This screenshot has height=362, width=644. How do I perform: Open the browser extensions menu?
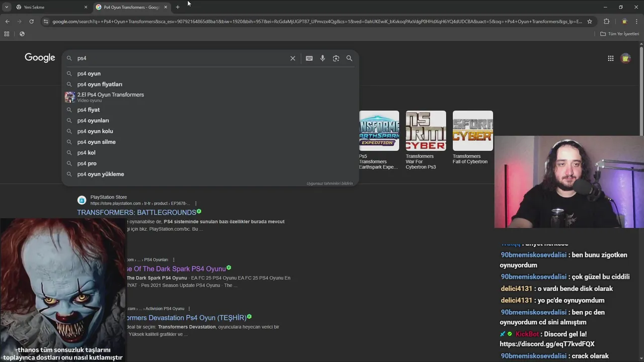click(x=606, y=22)
